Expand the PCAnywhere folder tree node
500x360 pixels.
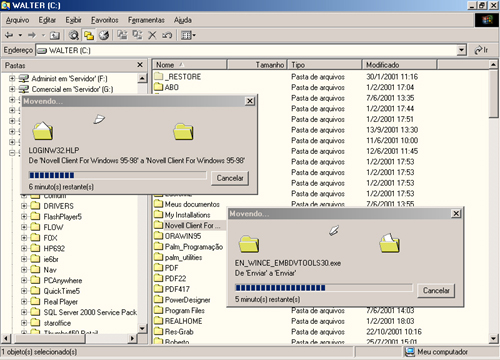point(24,280)
